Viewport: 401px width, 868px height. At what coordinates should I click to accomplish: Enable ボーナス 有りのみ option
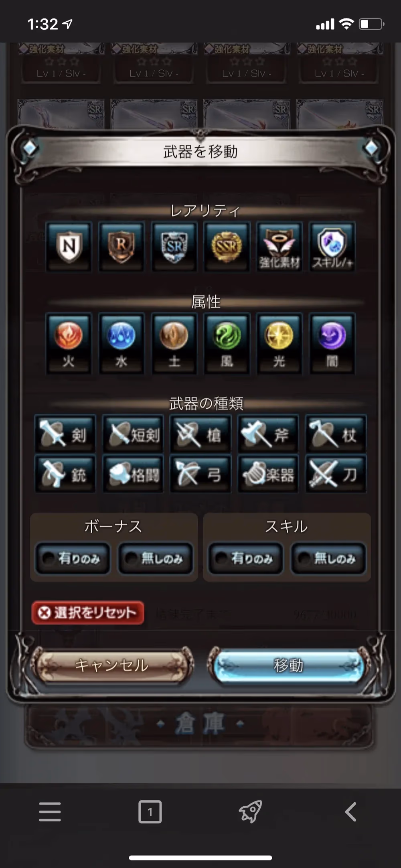point(73,558)
